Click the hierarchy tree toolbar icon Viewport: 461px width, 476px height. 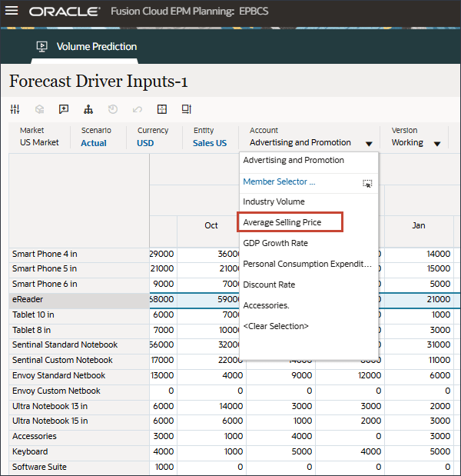pyautogui.click(x=88, y=109)
